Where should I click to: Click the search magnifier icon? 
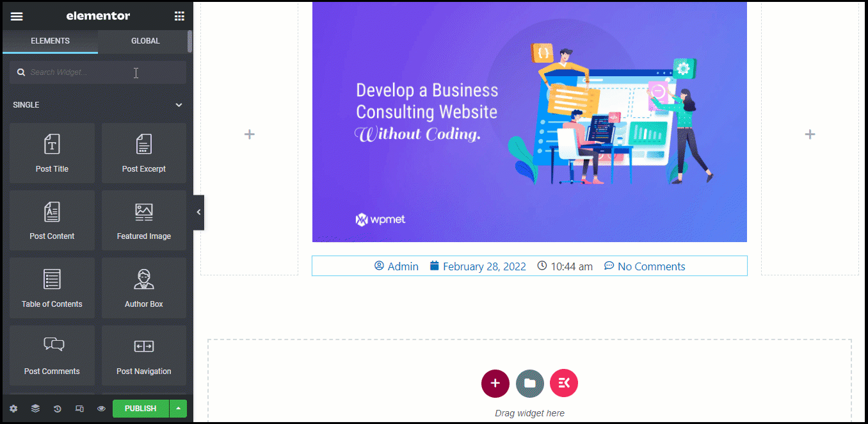pos(20,72)
